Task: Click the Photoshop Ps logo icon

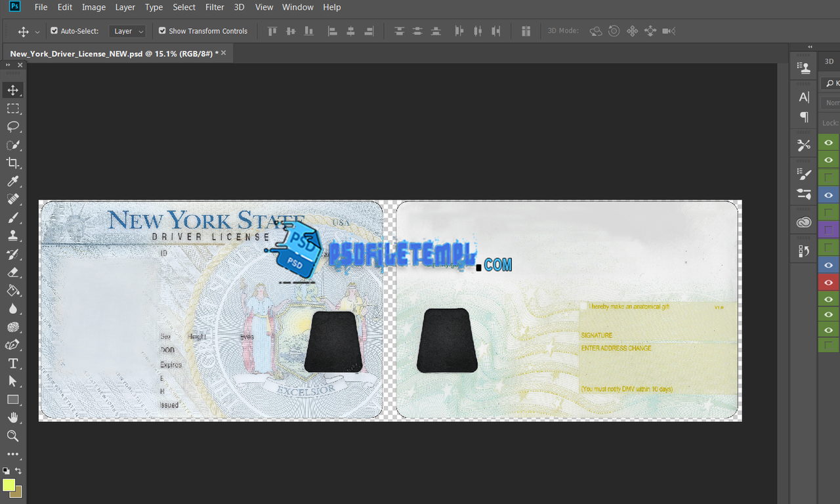Action: point(14,7)
